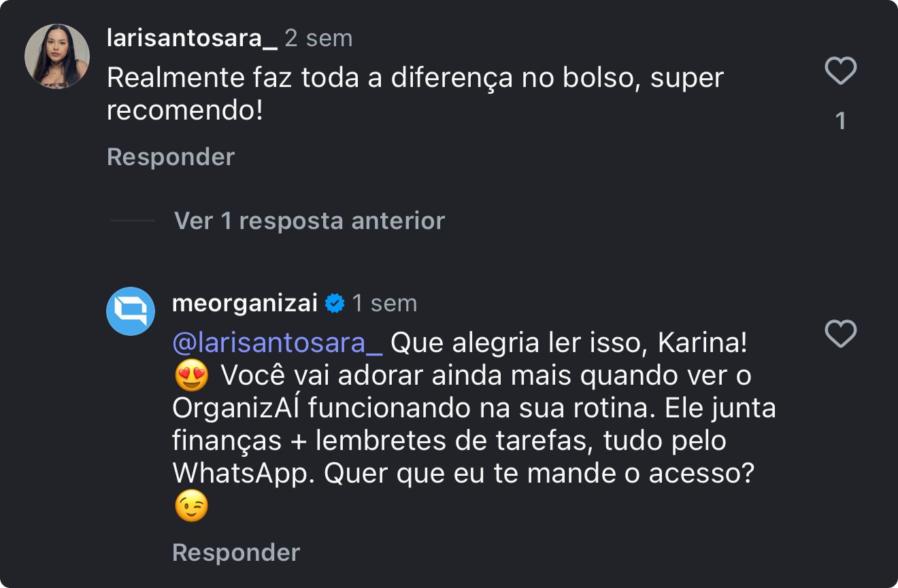Open the larisantosara_ username at the top

192,38
